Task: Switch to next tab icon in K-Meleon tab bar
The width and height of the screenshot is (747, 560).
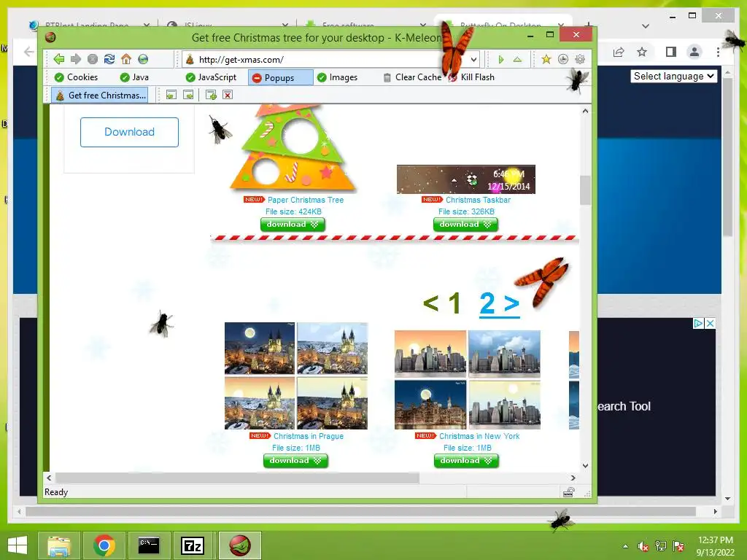Action: [189, 96]
